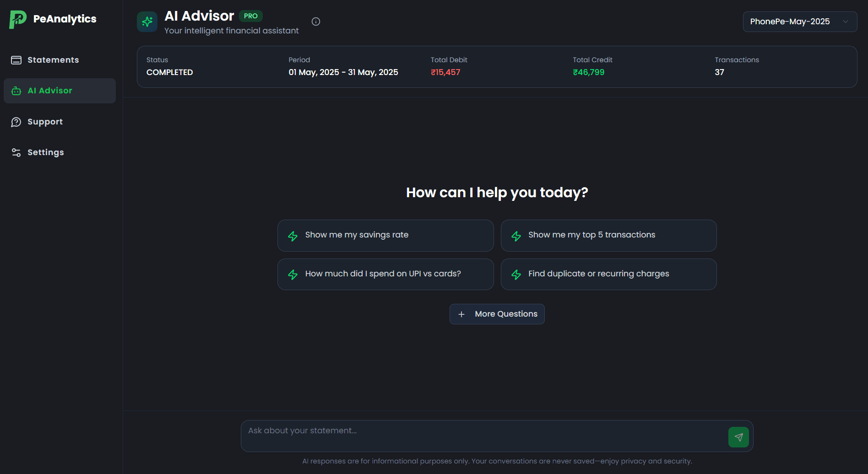Screen dimensions: 868x474
Task: Click the plus icon on More Questions
Action: (x=461, y=314)
